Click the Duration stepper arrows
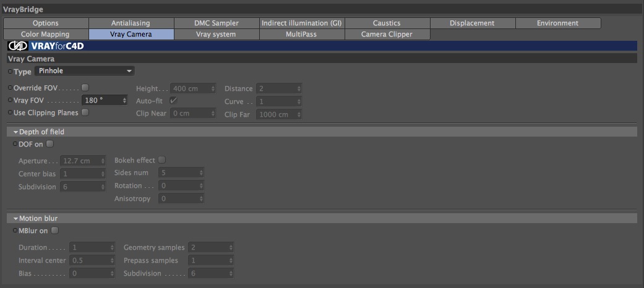Image resolution: width=644 pixels, height=288 pixels. (112, 247)
